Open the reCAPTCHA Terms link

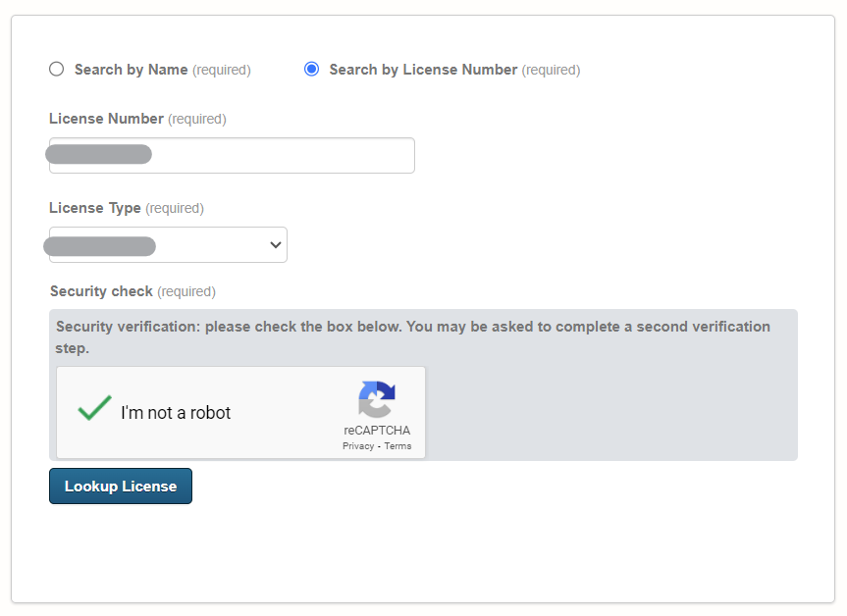coord(397,445)
